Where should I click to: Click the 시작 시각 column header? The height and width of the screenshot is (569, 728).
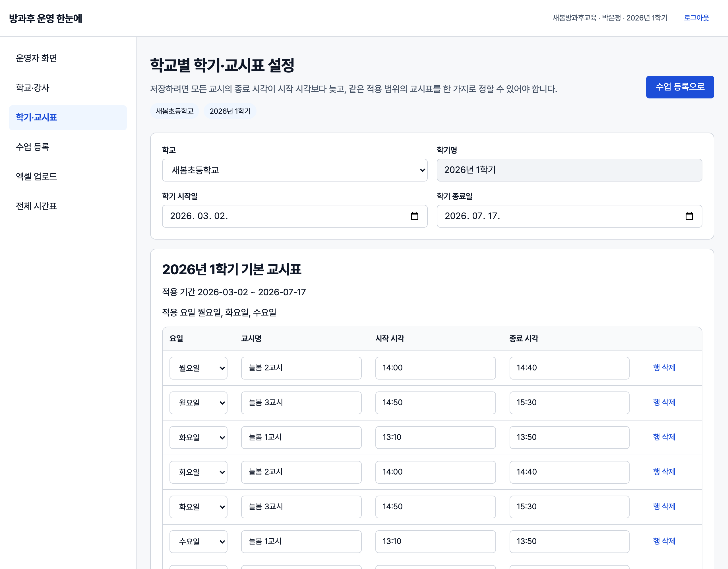click(x=390, y=339)
